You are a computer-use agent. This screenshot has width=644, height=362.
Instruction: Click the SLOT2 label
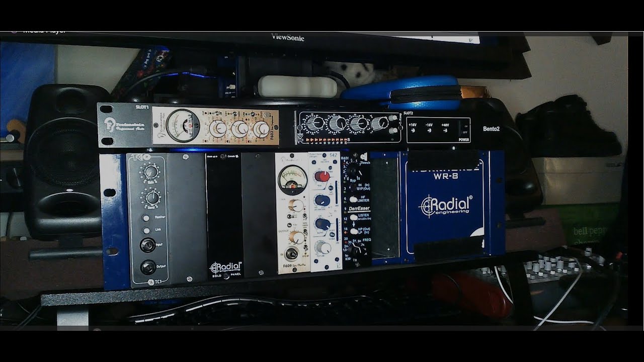click(x=409, y=114)
